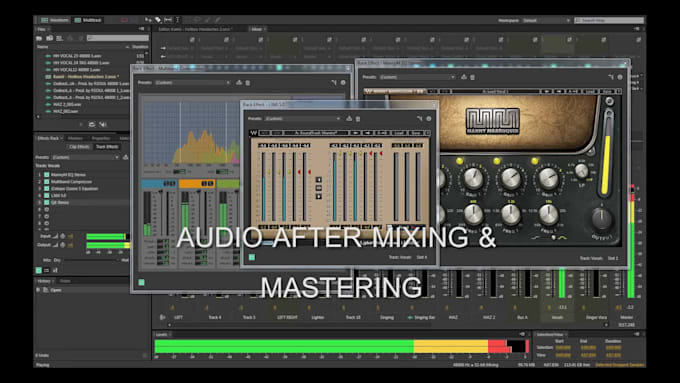Toggle power button in L360 window
The height and width of the screenshot is (383, 680).
coord(252,257)
